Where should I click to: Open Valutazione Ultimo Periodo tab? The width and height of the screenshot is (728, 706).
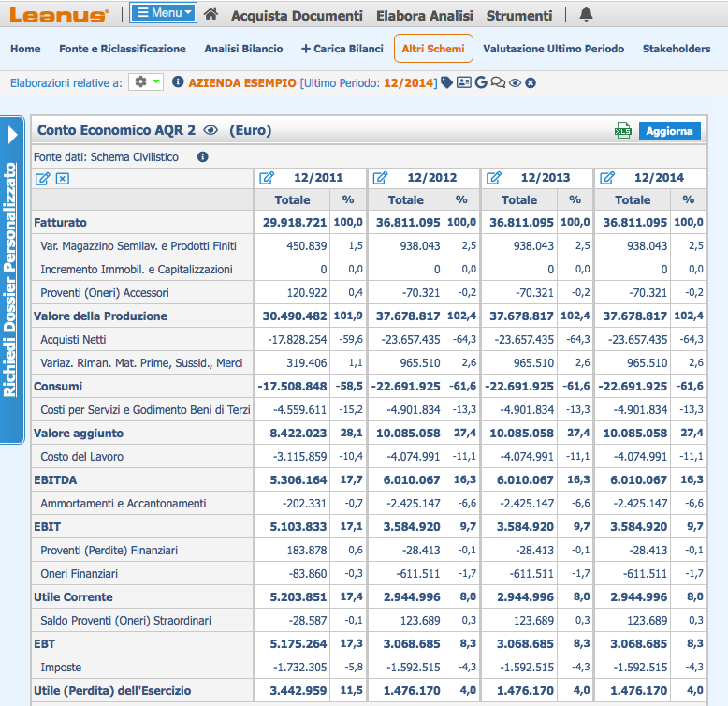[x=553, y=49]
